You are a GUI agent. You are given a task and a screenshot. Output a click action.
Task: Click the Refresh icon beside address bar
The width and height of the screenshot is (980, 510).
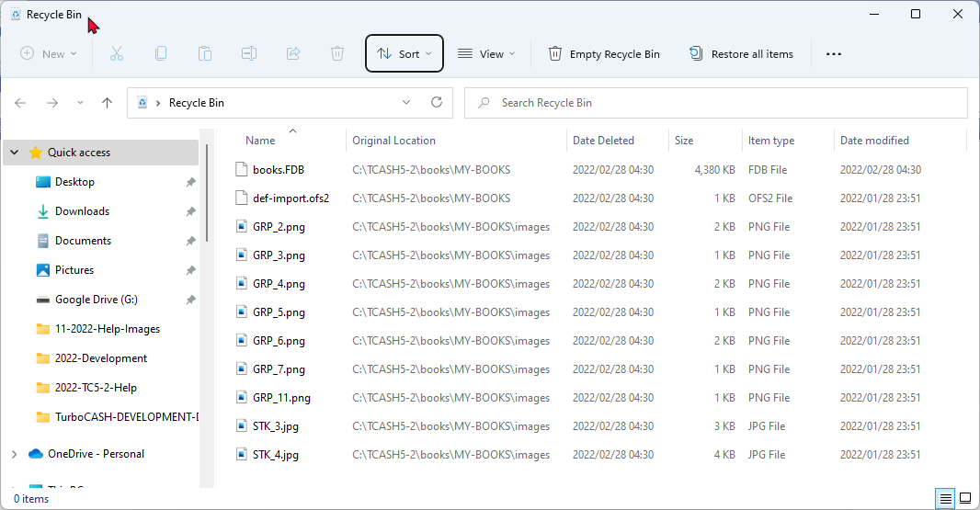click(x=437, y=103)
